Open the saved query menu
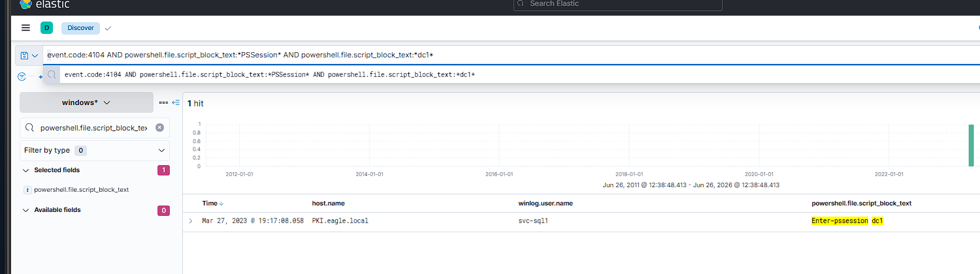This screenshot has height=274, width=980. tap(29, 55)
